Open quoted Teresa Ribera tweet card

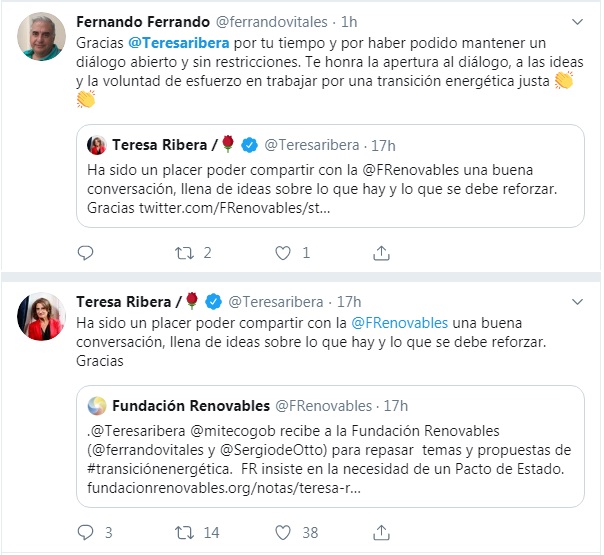330,177
